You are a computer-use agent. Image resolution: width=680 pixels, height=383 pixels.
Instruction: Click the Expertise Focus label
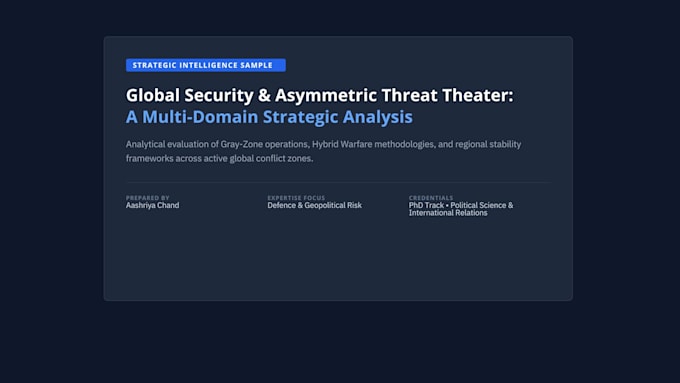point(296,198)
